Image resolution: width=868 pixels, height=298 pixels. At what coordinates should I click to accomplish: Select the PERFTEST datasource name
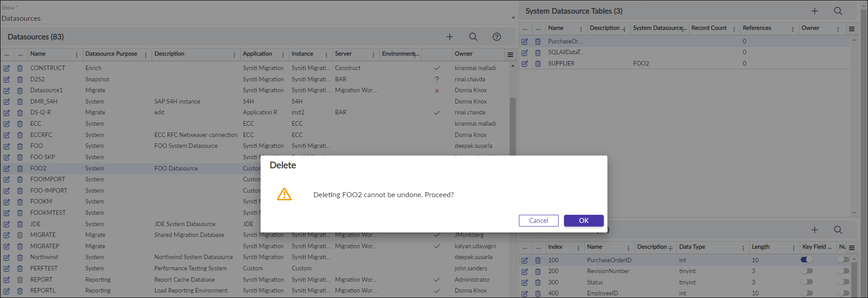[44, 269]
